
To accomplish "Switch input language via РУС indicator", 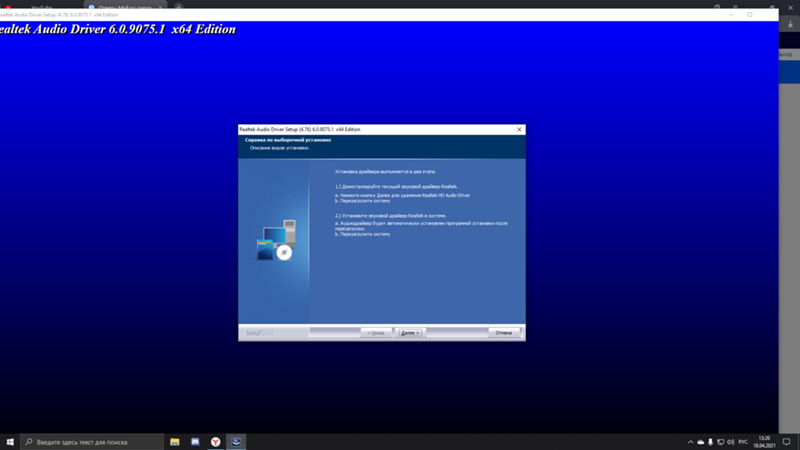I will pos(743,442).
